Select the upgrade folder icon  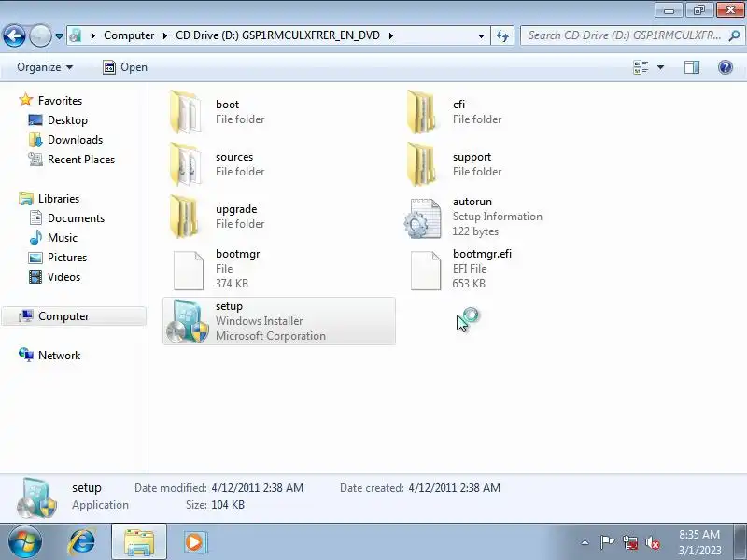tap(185, 217)
